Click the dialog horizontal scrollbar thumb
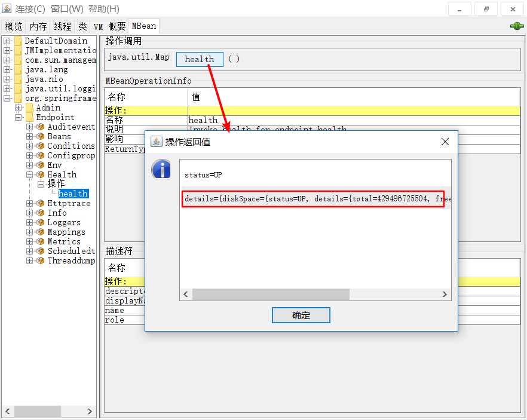This screenshot has width=527, height=420. (x=270, y=294)
